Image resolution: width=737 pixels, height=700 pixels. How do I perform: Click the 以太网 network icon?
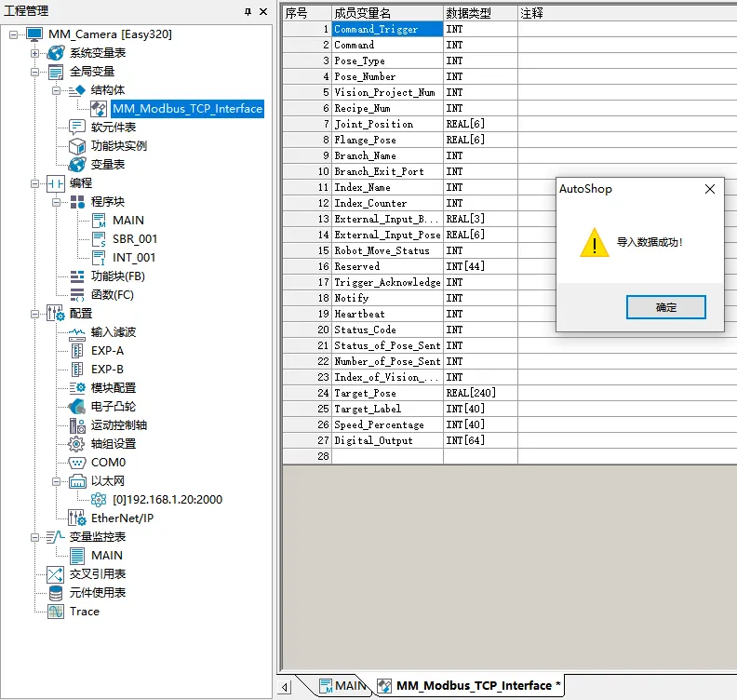77,481
